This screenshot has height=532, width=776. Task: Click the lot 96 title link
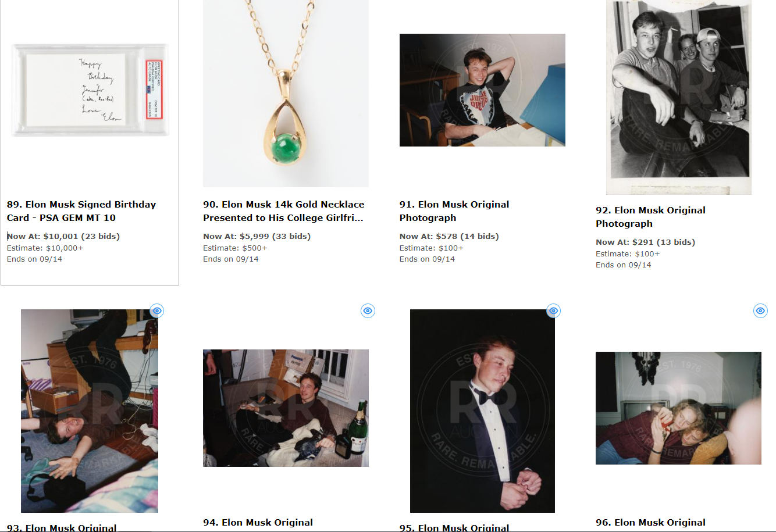coord(650,523)
